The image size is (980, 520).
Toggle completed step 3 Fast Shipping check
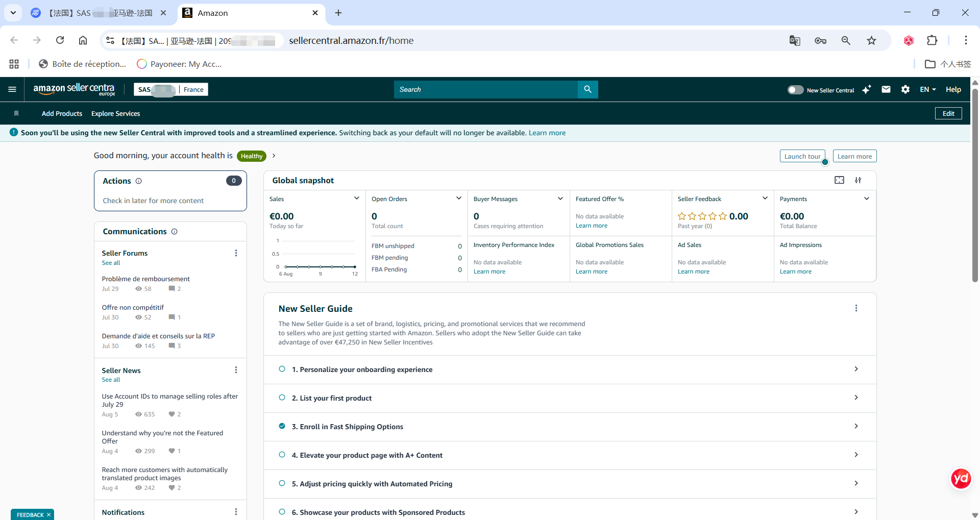click(x=282, y=426)
